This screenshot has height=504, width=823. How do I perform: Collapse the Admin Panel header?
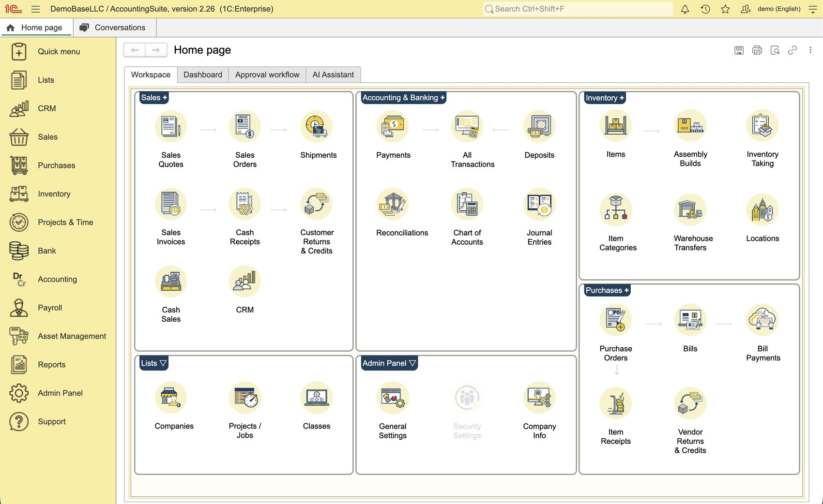[x=389, y=363]
